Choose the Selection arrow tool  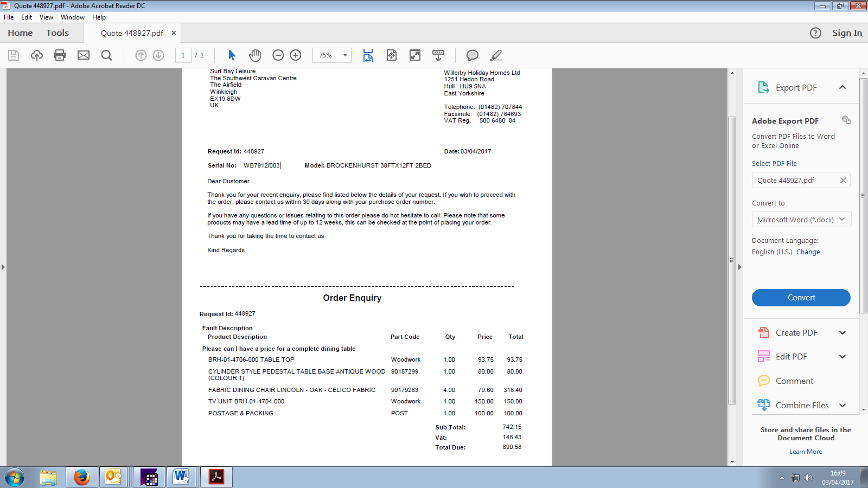[x=232, y=55]
